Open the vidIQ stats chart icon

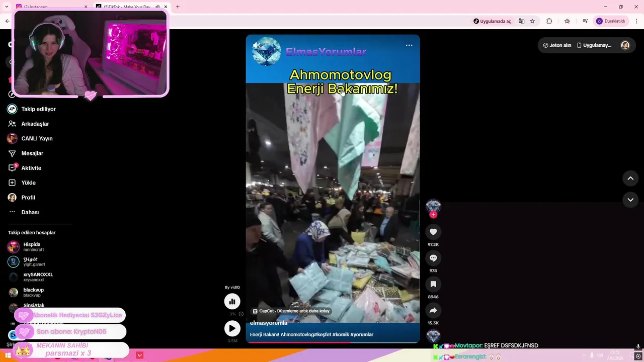tap(232, 301)
